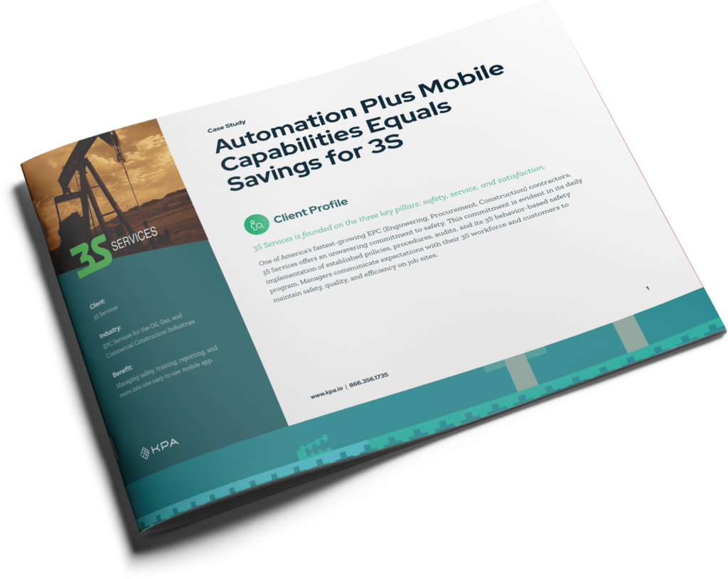Click the paragraph starting "One of America's fastest-growing"
The image size is (728, 579).
click(x=420, y=237)
